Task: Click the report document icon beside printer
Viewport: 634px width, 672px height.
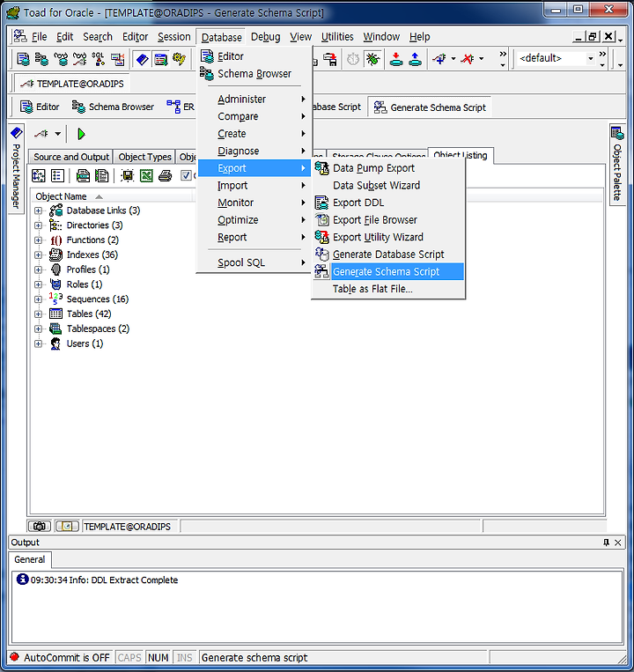Action: pyautogui.click(x=102, y=176)
